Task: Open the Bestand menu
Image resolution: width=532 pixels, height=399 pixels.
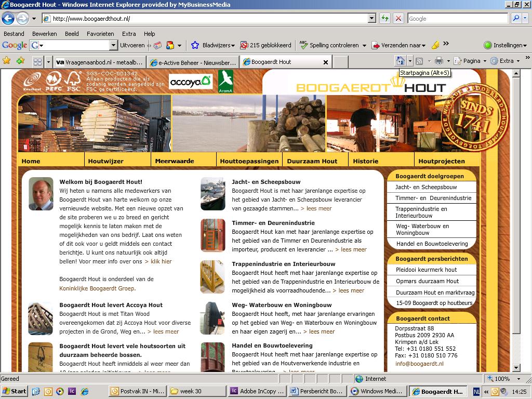Action: [14, 34]
